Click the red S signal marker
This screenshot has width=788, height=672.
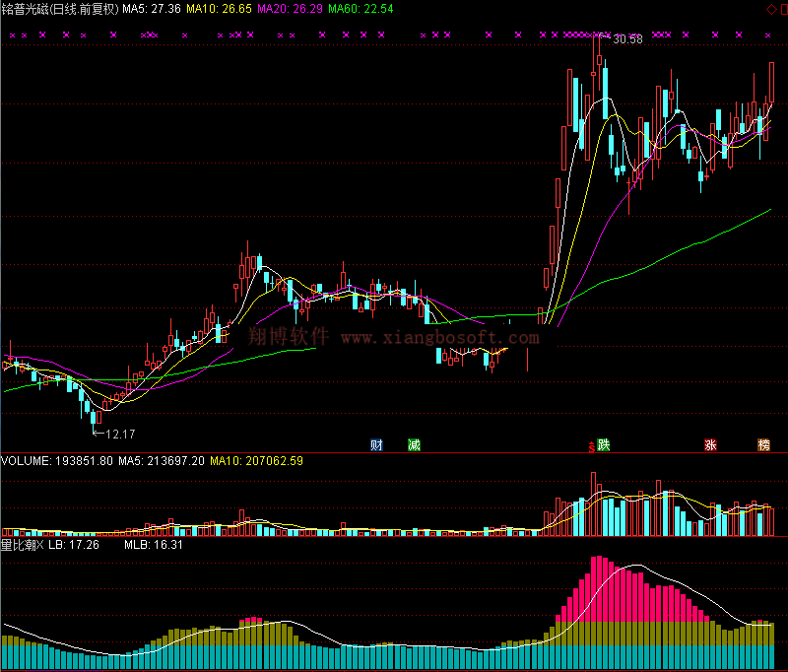click(x=592, y=446)
